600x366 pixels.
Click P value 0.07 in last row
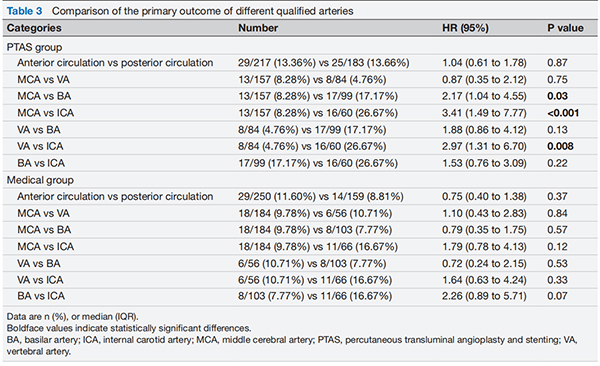click(557, 296)
